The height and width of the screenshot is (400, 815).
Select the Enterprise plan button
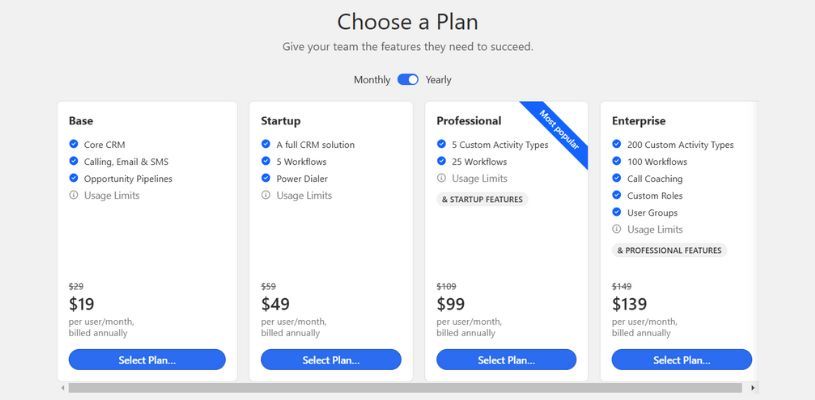[681, 359]
